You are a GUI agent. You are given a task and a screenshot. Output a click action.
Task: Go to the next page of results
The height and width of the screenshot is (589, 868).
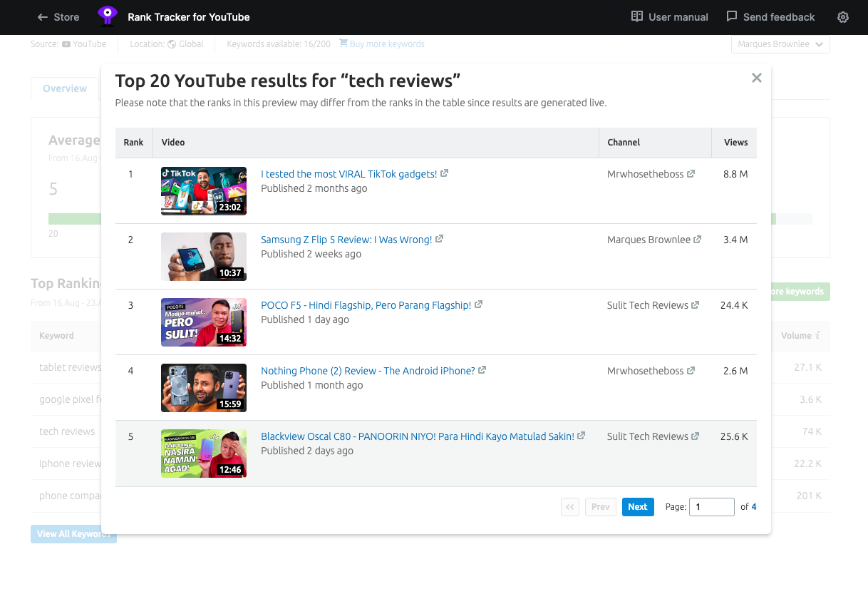click(x=637, y=506)
